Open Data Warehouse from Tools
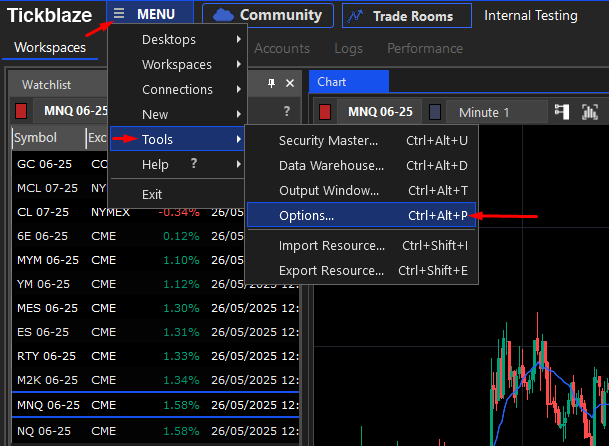Viewport: 609px width, 446px height. point(361,166)
